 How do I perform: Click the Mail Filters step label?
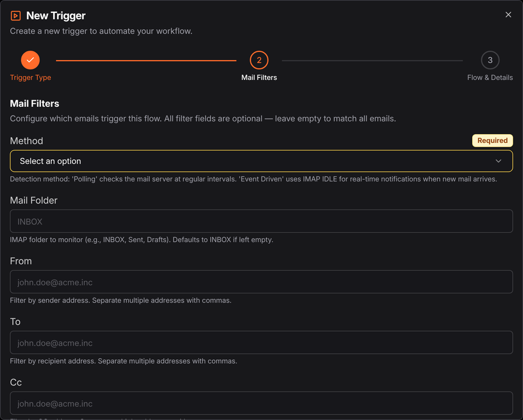coord(259,78)
